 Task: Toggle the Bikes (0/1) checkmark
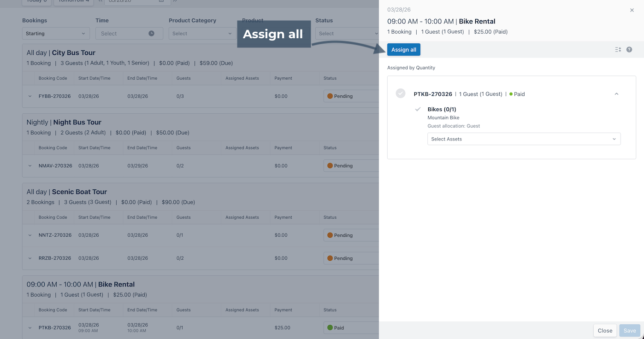click(x=418, y=109)
